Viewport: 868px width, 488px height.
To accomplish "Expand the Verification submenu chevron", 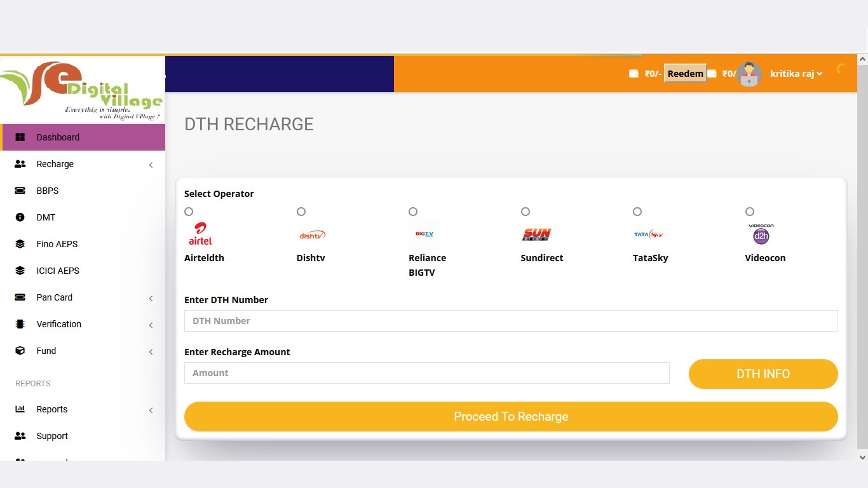I will click(x=151, y=325).
